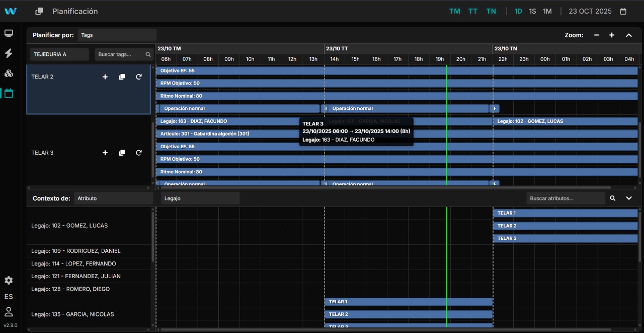Expand the context panel chevron down
644x333 pixels.
pyautogui.click(x=629, y=198)
